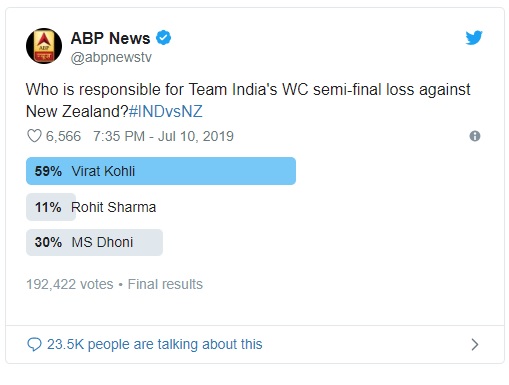Select the MS Dhoni poll option
Image resolution: width=509 pixels, height=385 pixels.
coord(94,242)
